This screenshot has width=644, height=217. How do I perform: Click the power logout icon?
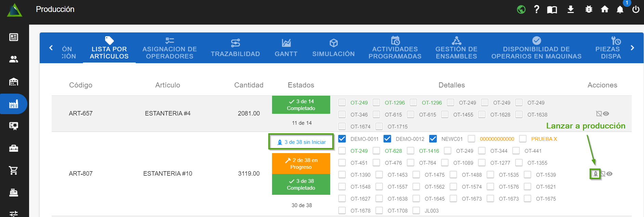tap(636, 10)
